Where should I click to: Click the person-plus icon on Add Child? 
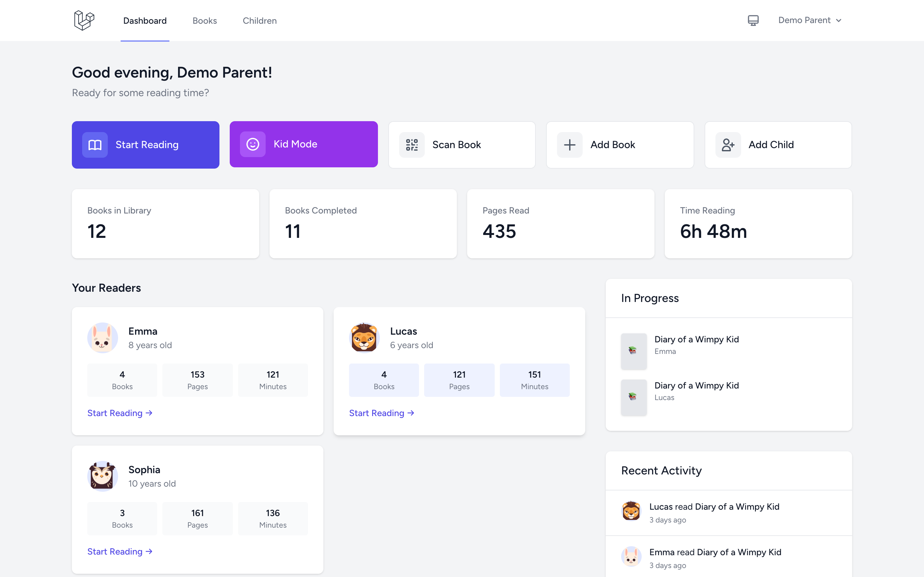click(727, 145)
